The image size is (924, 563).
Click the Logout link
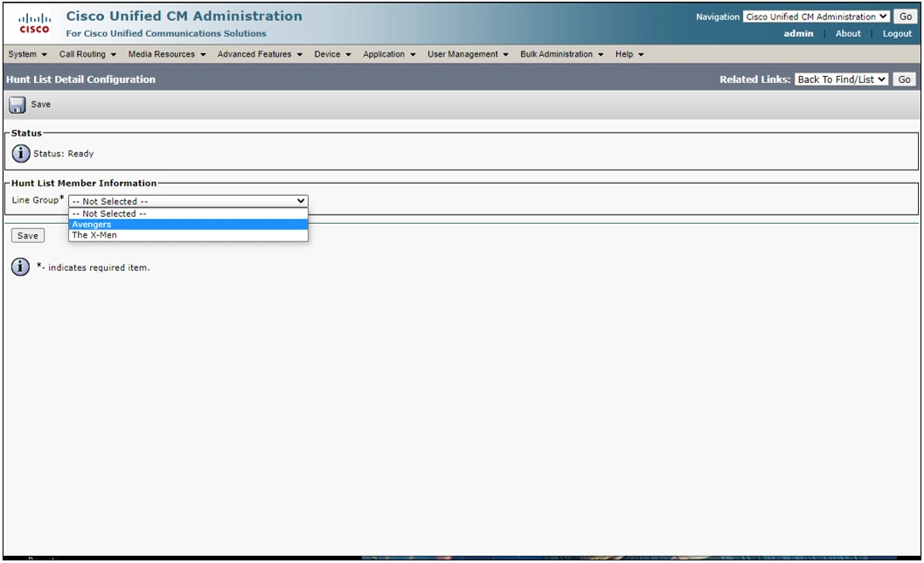click(897, 33)
